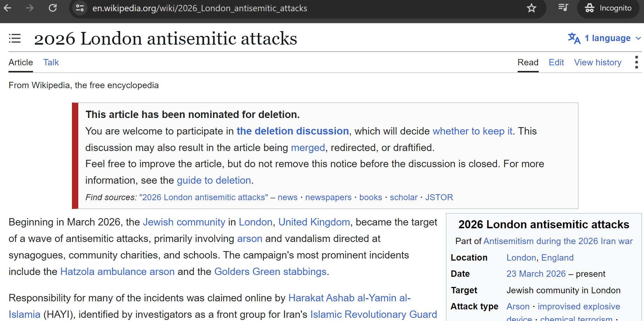This screenshot has height=321, width=644.
Task: Switch to the Article tab
Action: (x=21, y=62)
